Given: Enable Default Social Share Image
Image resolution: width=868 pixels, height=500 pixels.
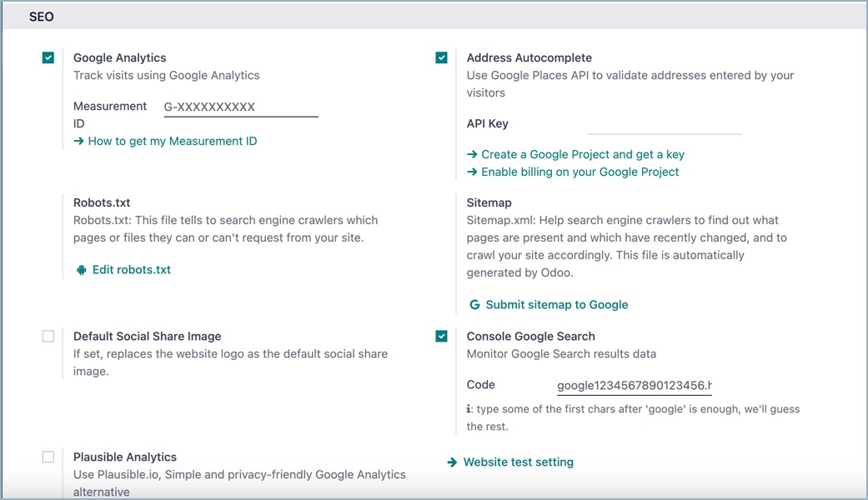Looking at the screenshot, I should click(48, 336).
